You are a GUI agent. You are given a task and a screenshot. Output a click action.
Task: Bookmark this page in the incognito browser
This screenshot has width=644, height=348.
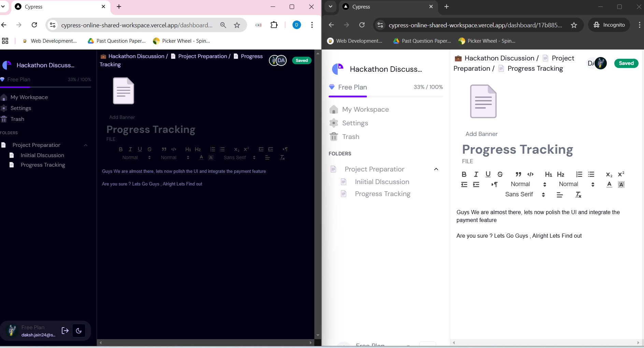pos(574,25)
